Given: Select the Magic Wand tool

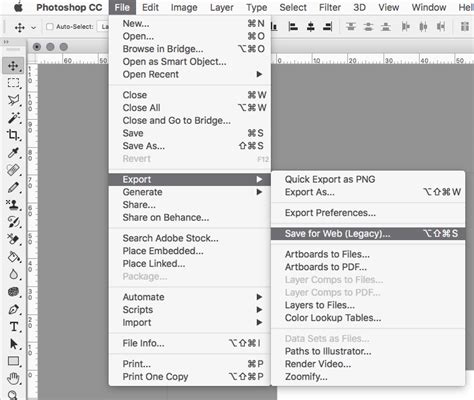Looking at the screenshot, I should [x=13, y=117].
